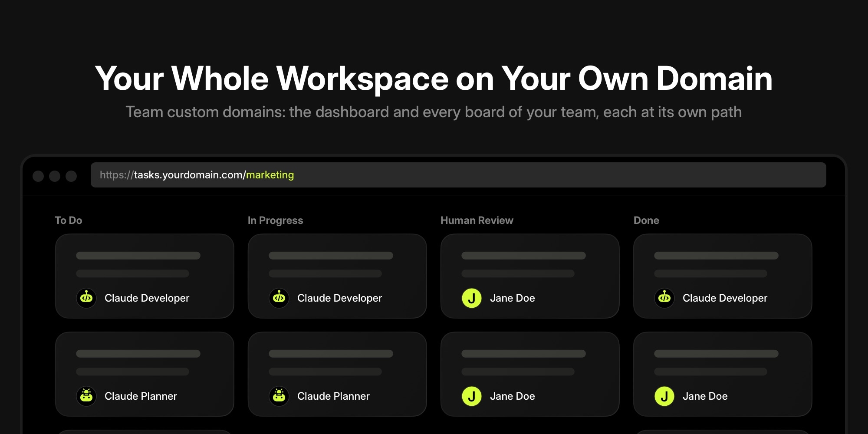Click 'Claude Planner' name in To Do card
Viewport: 868px width, 434px height.
[x=141, y=396]
